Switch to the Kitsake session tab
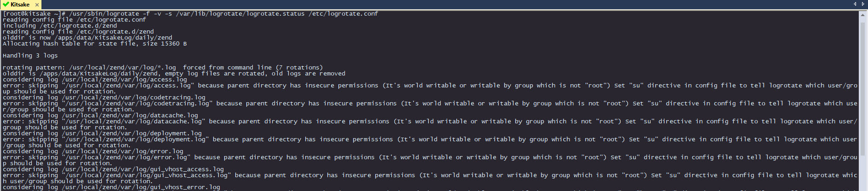Screen dimensions: 868x191 [21, 5]
